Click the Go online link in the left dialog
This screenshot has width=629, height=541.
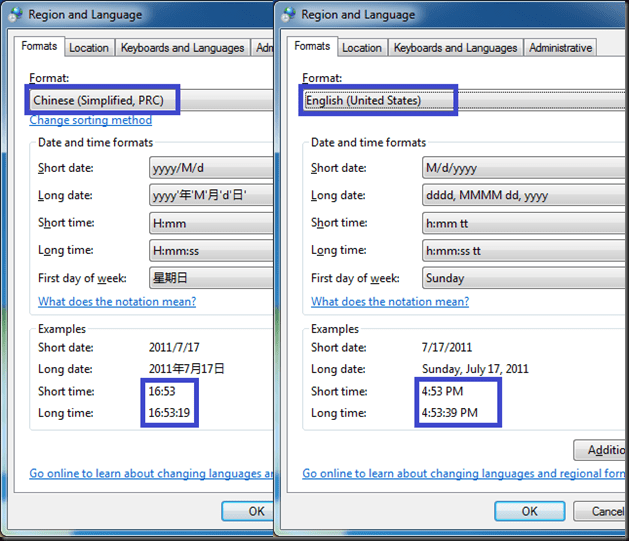click(150, 474)
